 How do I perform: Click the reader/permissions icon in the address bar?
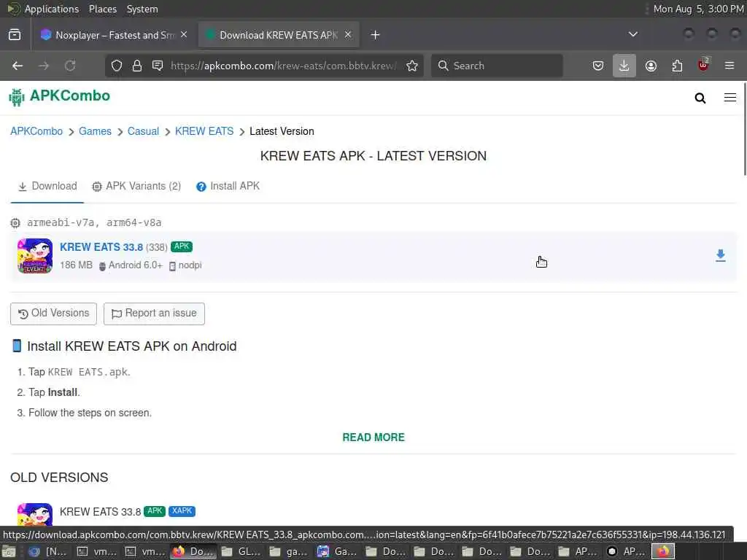click(x=158, y=66)
